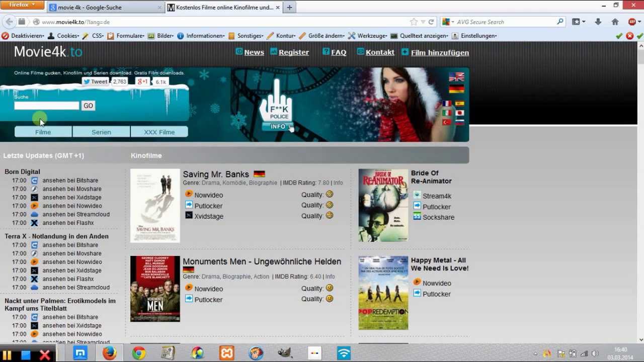Open the Cookies developer toolbar menu

[x=64, y=36]
